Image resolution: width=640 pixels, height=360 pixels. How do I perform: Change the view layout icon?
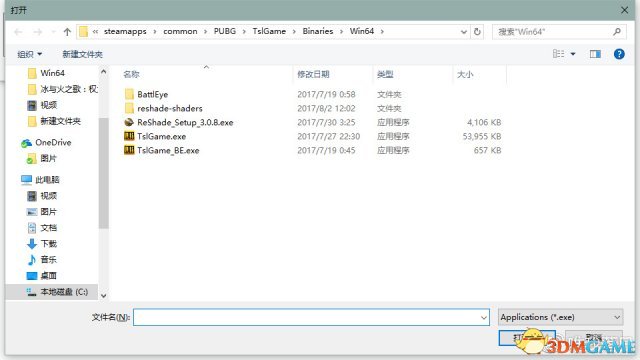click(x=558, y=54)
